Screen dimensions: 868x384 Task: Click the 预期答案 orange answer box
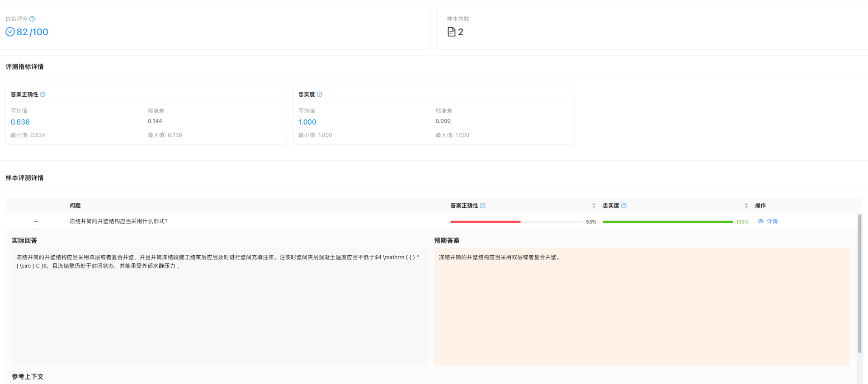(x=642, y=307)
